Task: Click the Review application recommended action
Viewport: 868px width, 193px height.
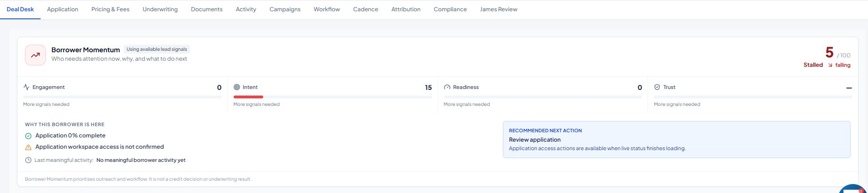Action: (x=535, y=140)
